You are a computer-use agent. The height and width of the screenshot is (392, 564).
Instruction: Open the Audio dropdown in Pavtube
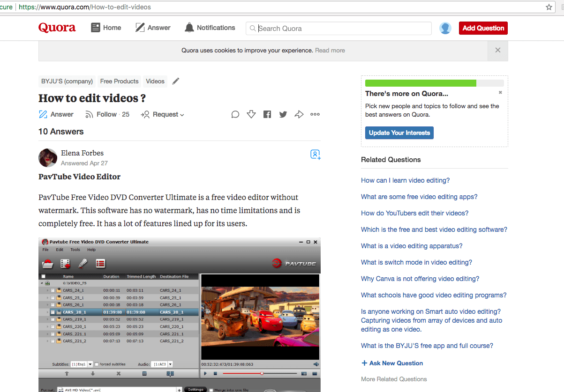pyautogui.click(x=162, y=364)
